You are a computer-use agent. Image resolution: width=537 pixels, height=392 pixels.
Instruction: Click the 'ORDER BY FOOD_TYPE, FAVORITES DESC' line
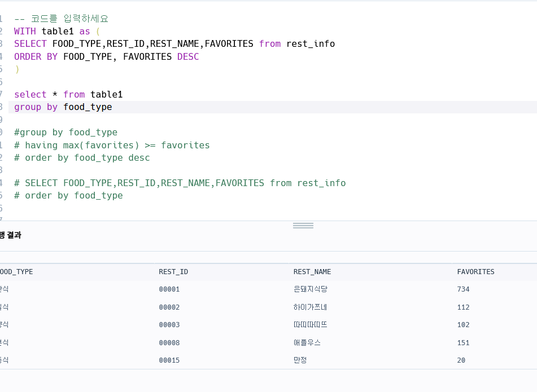tap(107, 56)
